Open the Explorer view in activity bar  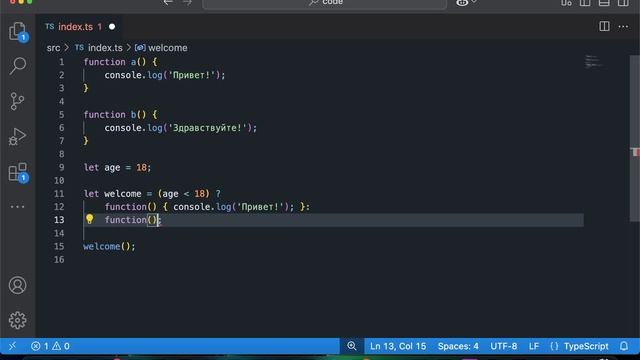pyautogui.click(x=18, y=31)
